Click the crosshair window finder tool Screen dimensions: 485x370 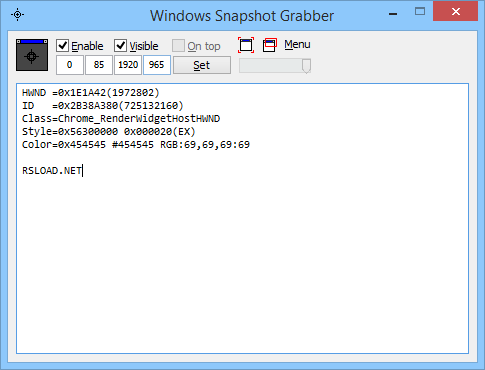tap(32, 55)
